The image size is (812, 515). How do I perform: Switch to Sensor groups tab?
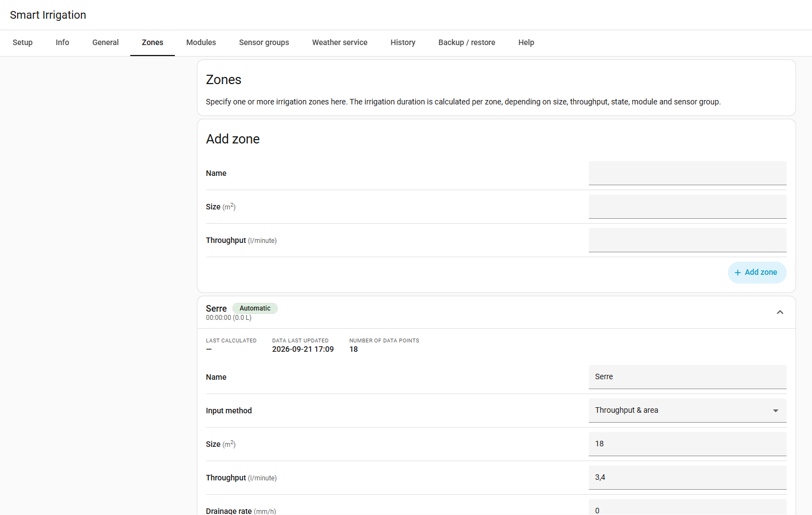[264, 42]
